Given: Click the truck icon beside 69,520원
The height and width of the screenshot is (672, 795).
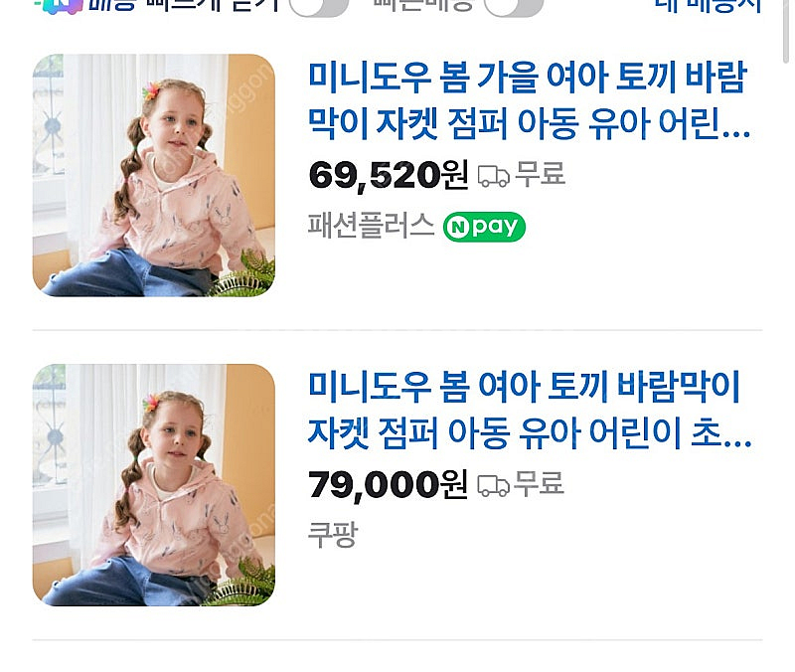Looking at the screenshot, I should tap(493, 176).
